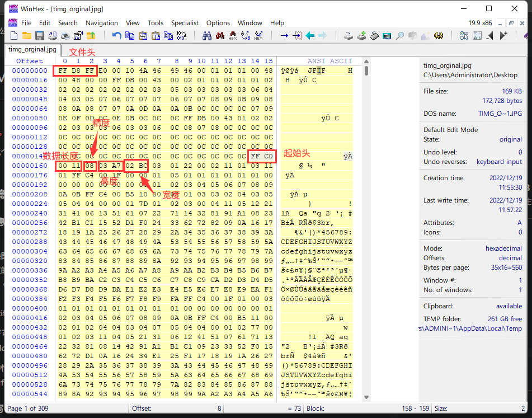Viewport: 532px width, 418px height.
Task: Click the 'original' state value
Action: pos(510,139)
